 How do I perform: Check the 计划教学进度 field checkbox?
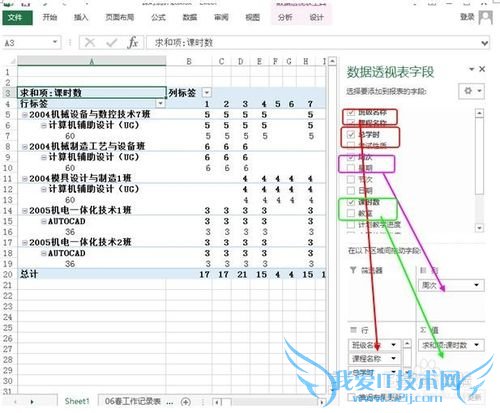point(351,225)
